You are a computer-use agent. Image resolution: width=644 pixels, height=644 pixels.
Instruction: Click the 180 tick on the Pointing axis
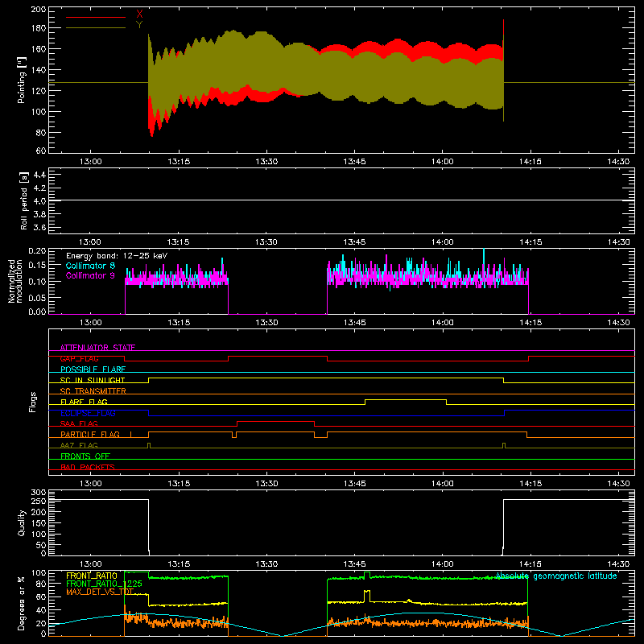39,28
